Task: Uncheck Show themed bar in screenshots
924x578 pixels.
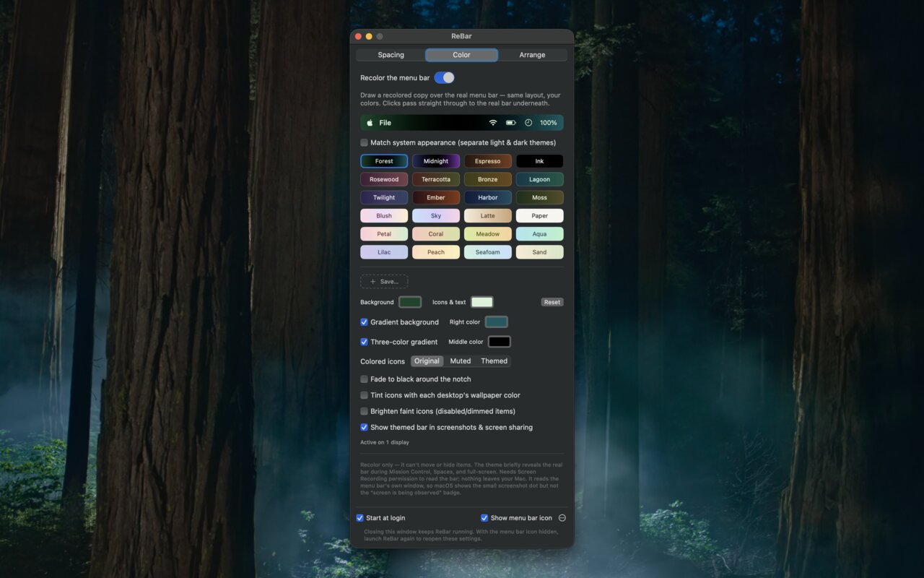Action: pos(365,427)
